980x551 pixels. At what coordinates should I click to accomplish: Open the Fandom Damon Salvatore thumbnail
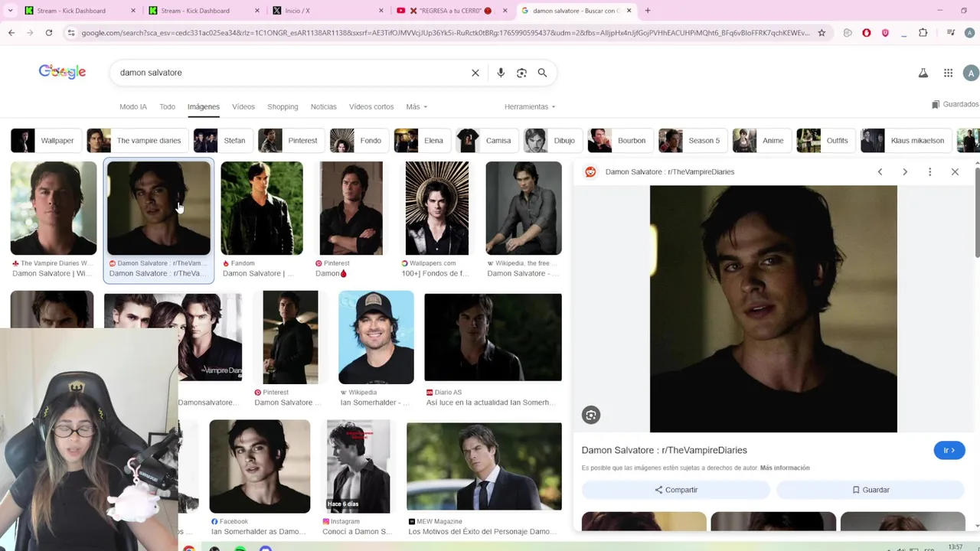pos(262,208)
